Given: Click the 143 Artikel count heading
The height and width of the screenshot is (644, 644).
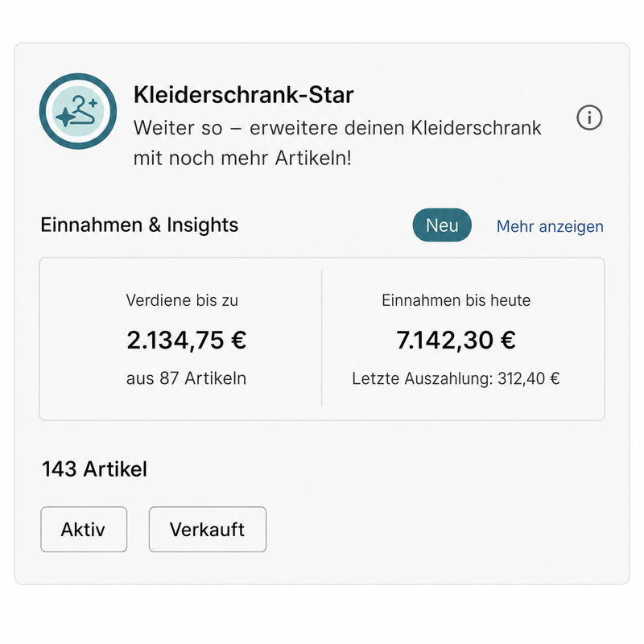Looking at the screenshot, I should 94,469.
